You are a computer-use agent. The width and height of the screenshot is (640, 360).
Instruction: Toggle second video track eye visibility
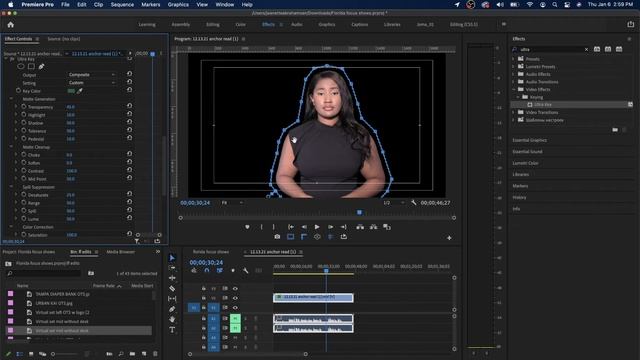tap(235, 298)
